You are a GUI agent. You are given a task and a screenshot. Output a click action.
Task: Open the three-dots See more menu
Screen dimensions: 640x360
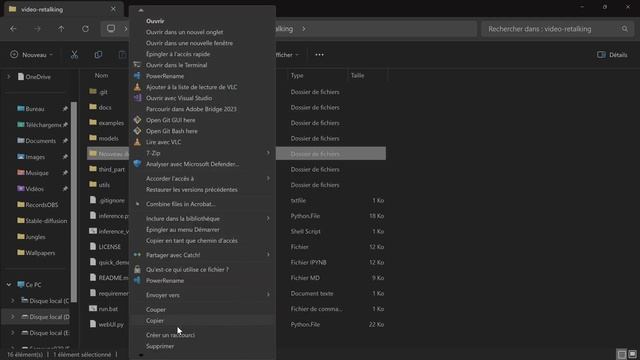pyautogui.click(x=319, y=55)
